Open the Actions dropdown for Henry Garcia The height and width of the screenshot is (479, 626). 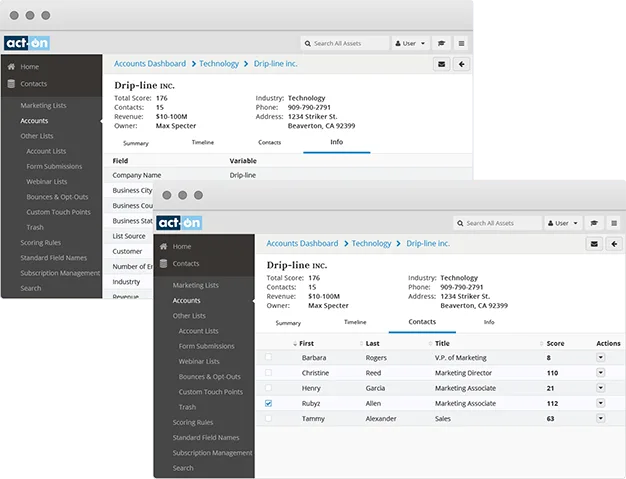click(x=600, y=388)
